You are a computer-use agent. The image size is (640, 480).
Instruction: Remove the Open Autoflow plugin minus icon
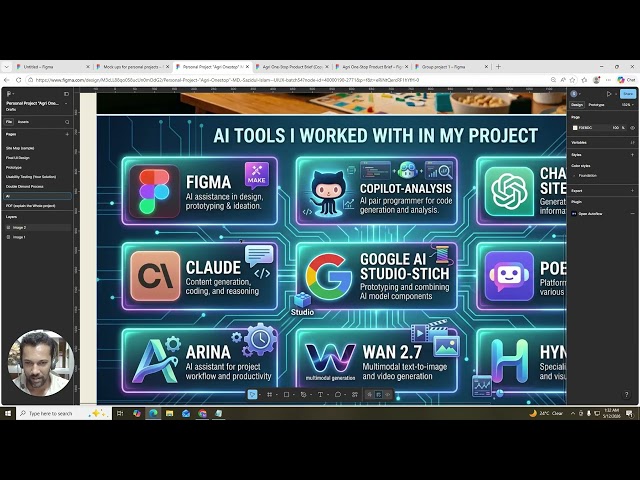point(632,213)
